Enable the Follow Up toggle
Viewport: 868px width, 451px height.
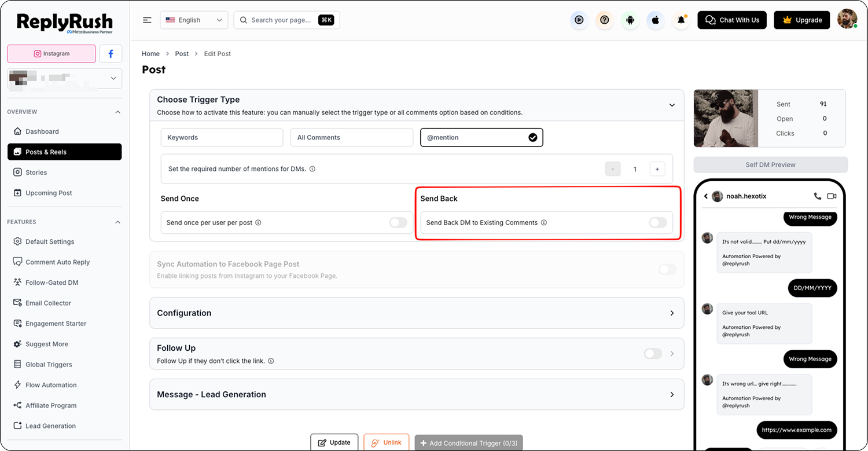653,353
